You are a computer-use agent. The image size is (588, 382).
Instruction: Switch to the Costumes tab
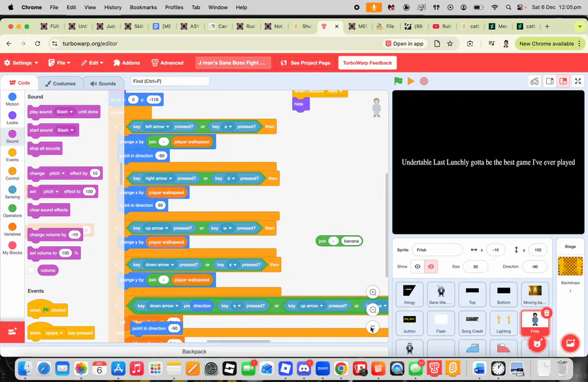[59, 83]
